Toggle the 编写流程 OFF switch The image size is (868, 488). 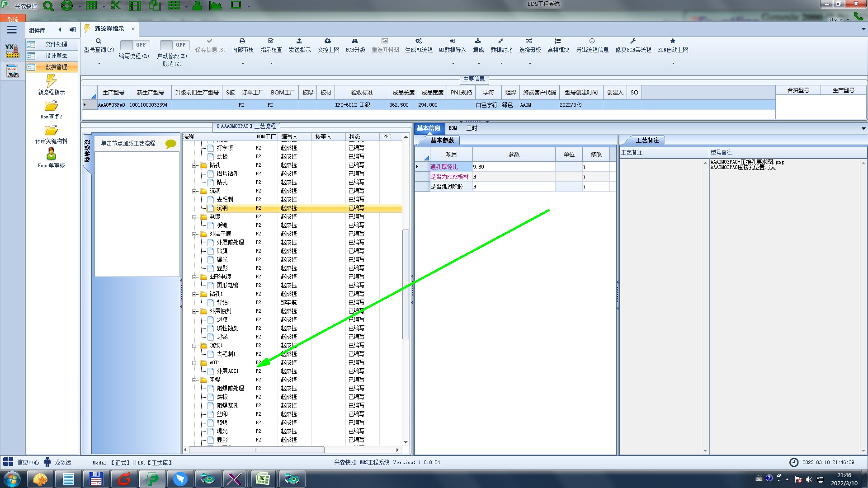(133, 45)
